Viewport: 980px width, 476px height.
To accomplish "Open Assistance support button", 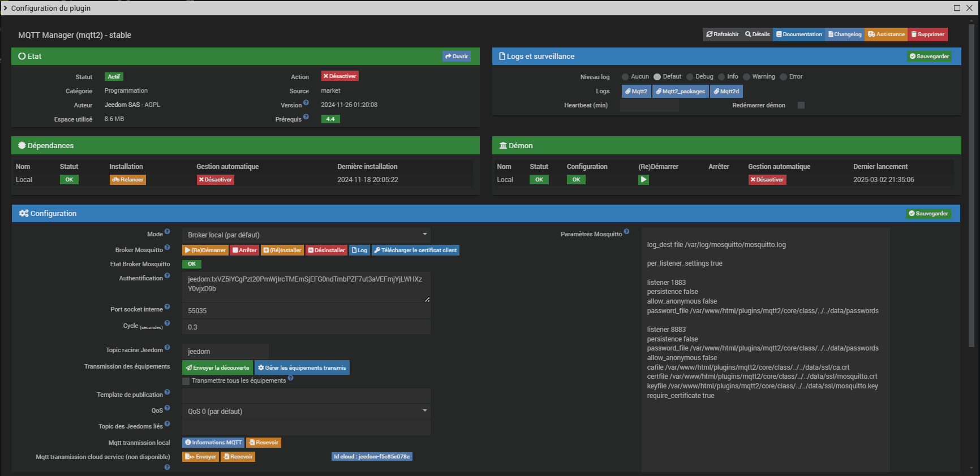I will click(x=886, y=34).
